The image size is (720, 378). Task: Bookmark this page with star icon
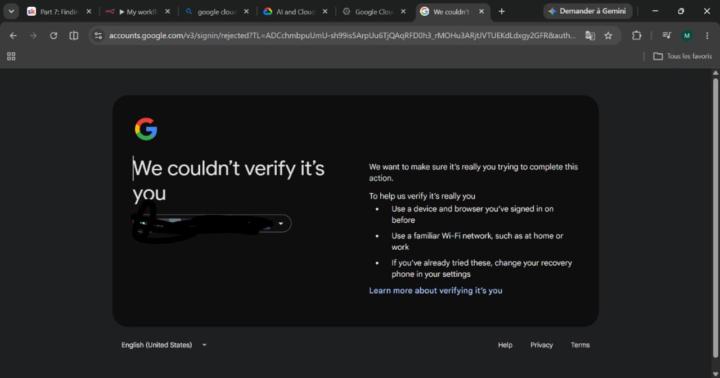point(608,35)
